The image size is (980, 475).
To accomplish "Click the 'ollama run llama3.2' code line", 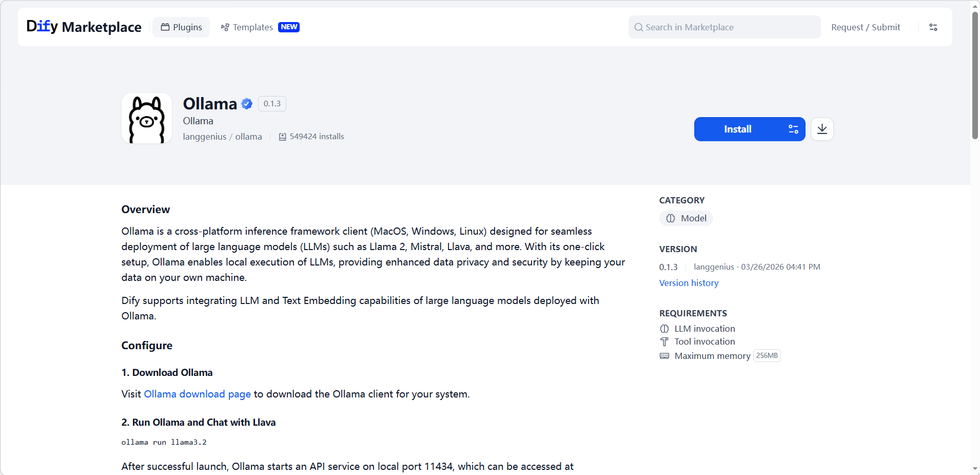I will point(164,442).
